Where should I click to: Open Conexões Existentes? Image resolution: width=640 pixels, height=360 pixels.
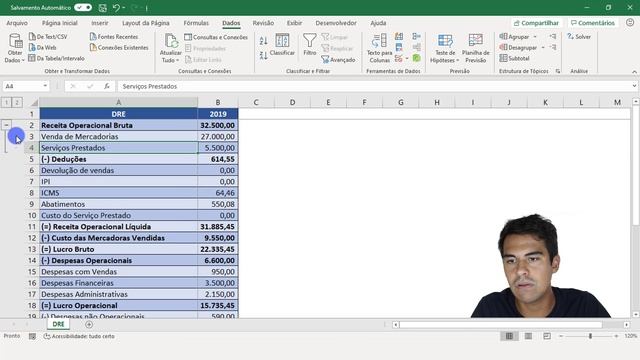(x=119, y=47)
